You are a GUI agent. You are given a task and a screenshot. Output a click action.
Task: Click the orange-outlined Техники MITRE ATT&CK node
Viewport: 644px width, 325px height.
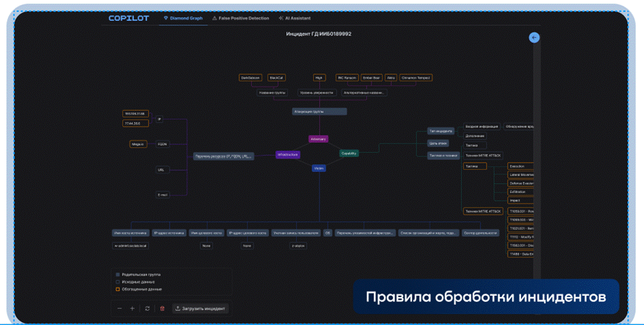pyautogui.click(x=483, y=211)
